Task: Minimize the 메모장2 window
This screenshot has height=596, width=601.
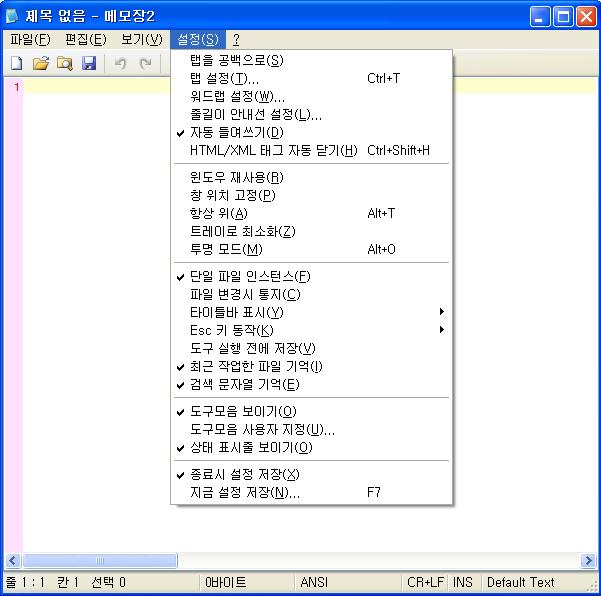Action: (x=540, y=16)
